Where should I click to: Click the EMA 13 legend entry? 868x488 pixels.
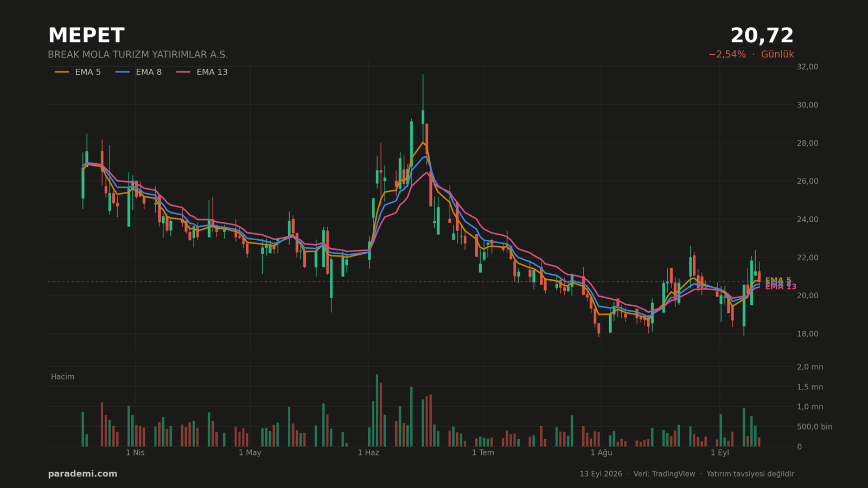click(x=202, y=72)
